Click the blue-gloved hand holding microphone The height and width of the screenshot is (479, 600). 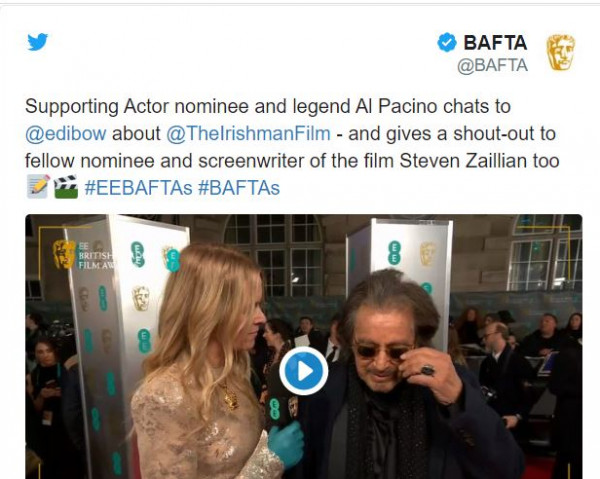(287, 440)
